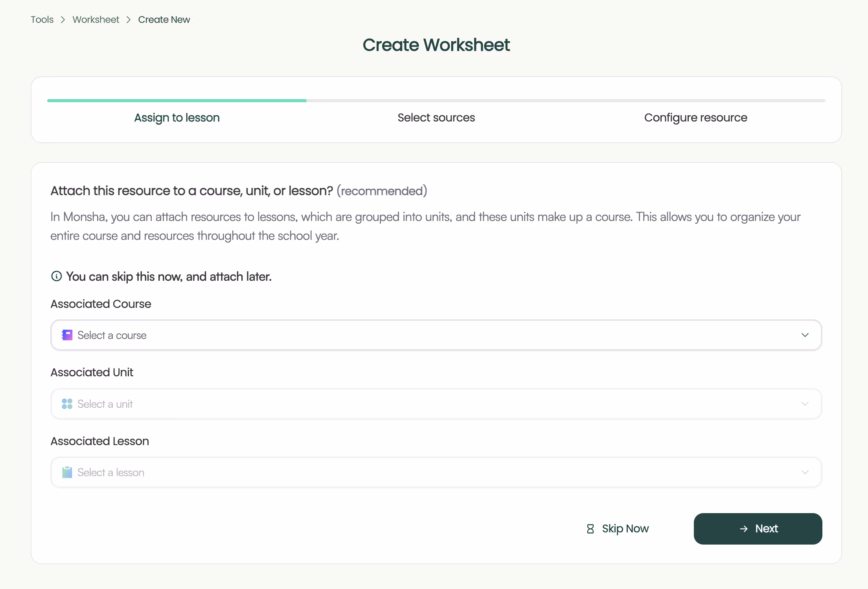This screenshot has width=868, height=589.
Task: Switch to Select sources step
Action: [x=436, y=118]
